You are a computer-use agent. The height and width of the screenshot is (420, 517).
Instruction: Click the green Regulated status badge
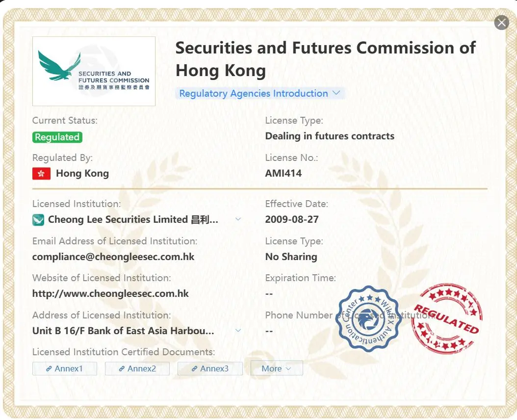pos(57,137)
